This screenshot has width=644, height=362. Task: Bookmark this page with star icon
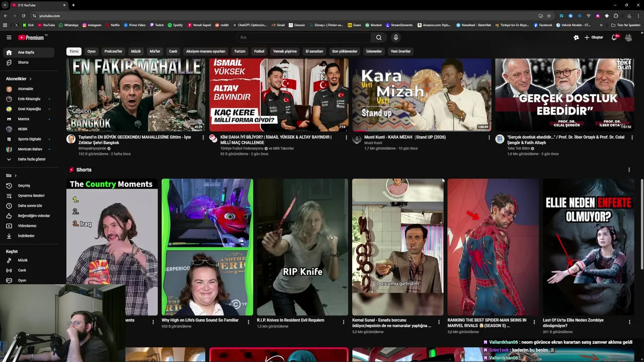click(548, 16)
